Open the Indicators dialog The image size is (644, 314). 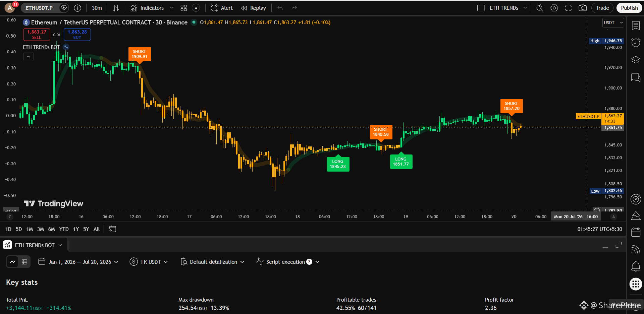tap(147, 8)
